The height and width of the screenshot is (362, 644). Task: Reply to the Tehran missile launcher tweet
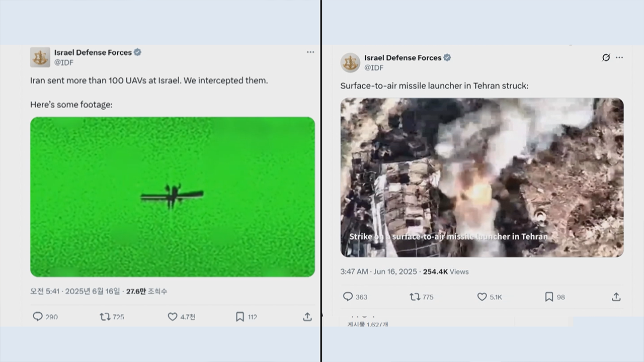348,297
